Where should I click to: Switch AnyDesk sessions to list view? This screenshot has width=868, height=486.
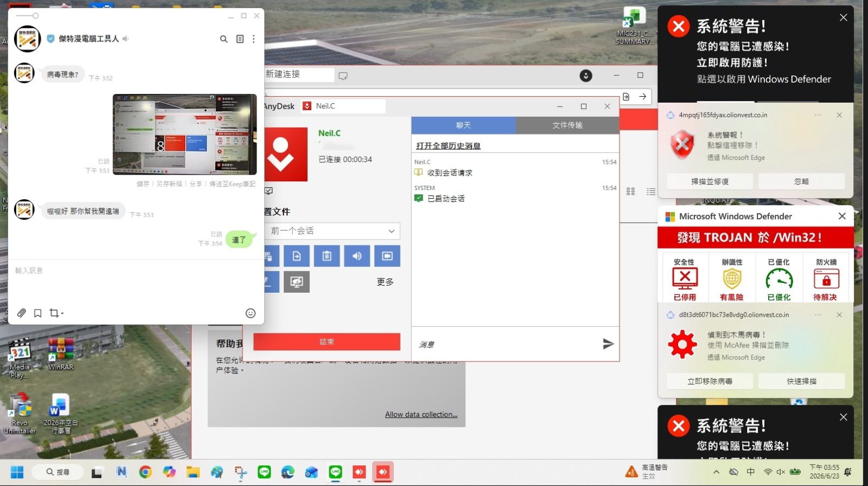651,192
